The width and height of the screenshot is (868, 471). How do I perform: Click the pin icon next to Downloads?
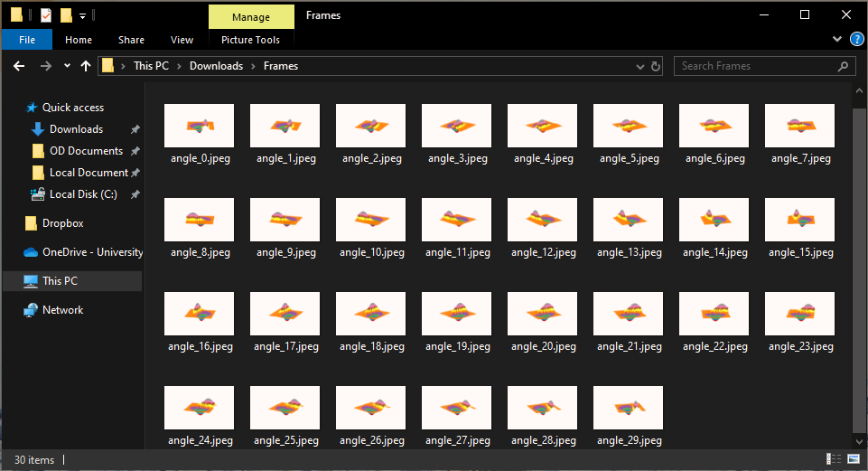coord(135,129)
